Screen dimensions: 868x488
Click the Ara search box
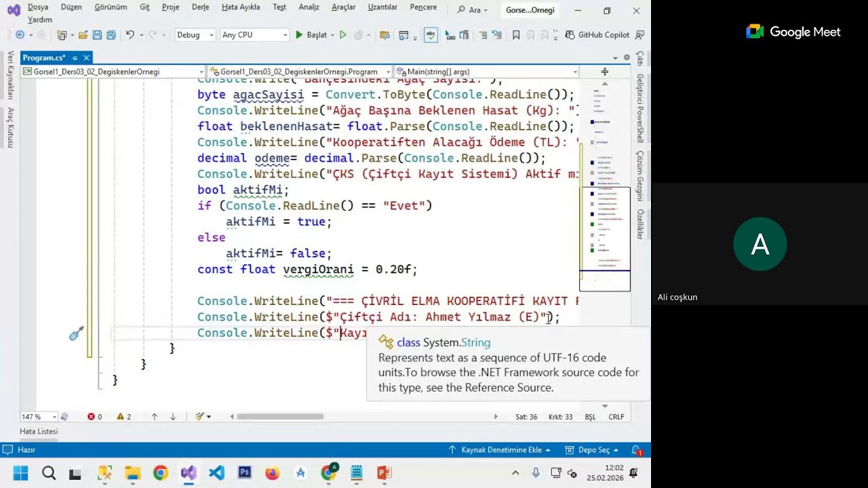coord(472,10)
